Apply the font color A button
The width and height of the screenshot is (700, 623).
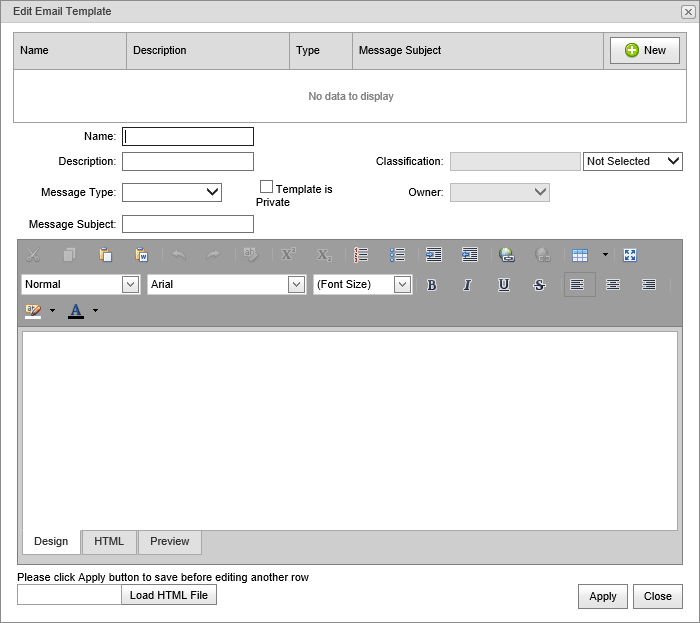tap(76, 311)
